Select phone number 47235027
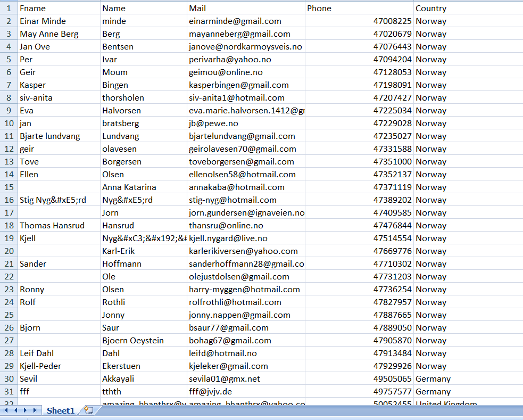Screen dimensions: 523x420 359,136
